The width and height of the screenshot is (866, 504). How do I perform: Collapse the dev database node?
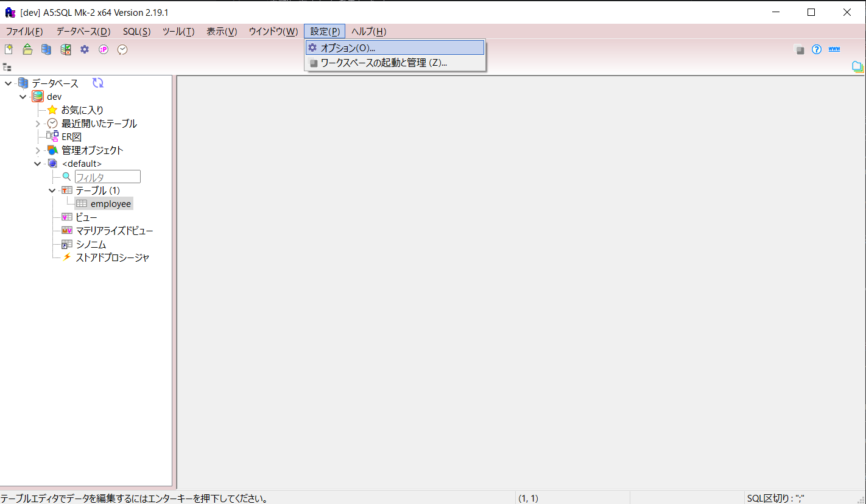(x=23, y=97)
